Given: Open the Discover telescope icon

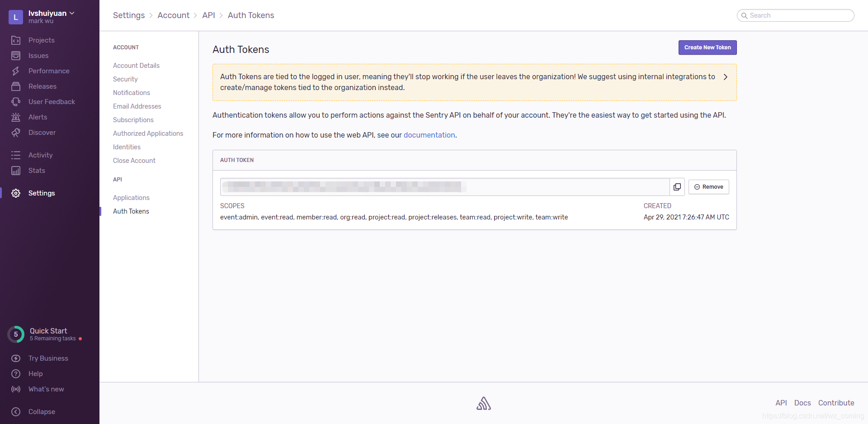Looking at the screenshot, I should pos(16,133).
